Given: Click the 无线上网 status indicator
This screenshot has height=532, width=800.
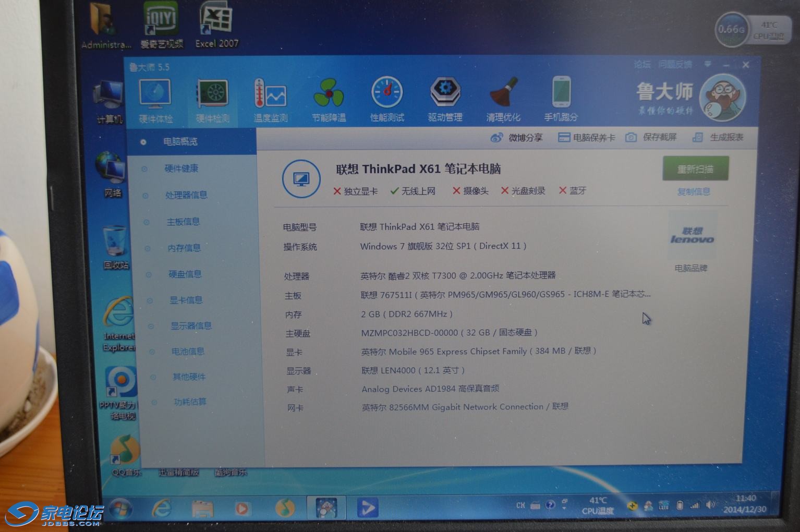Looking at the screenshot, I should 413,191.
